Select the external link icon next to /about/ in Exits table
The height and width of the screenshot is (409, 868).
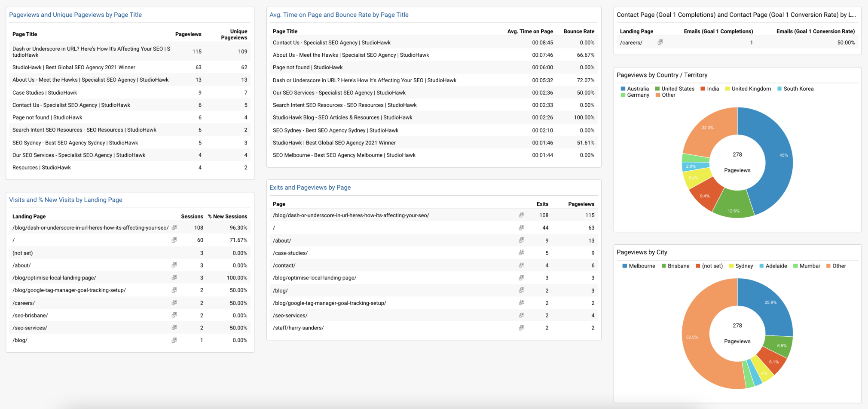pyautogui.click(x=521, y=240)
